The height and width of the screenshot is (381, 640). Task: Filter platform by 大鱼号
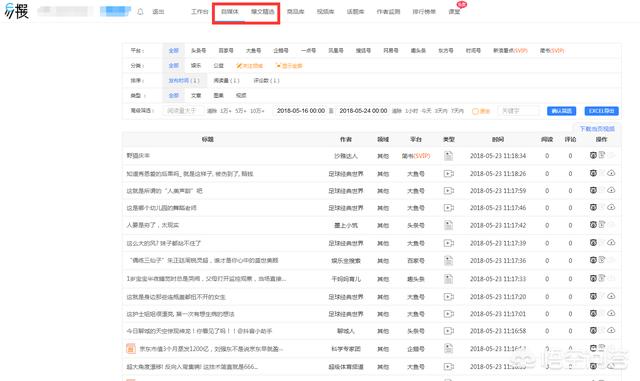point(253,51)
